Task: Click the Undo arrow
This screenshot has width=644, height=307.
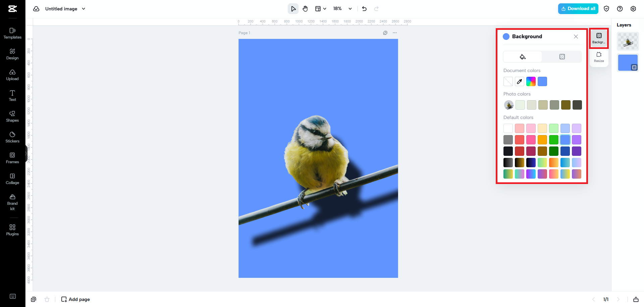Action: tap(364, 9)
